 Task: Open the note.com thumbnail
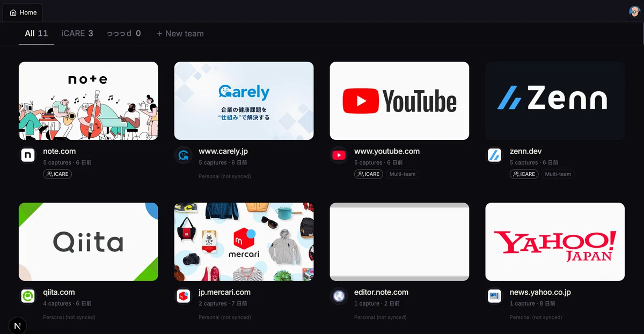pos(89,101)
